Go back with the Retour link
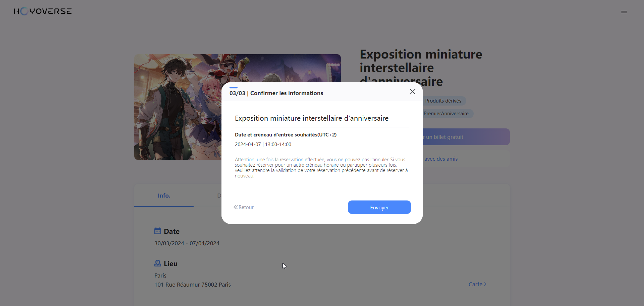The image size is (644, 306). coord(244,207)
